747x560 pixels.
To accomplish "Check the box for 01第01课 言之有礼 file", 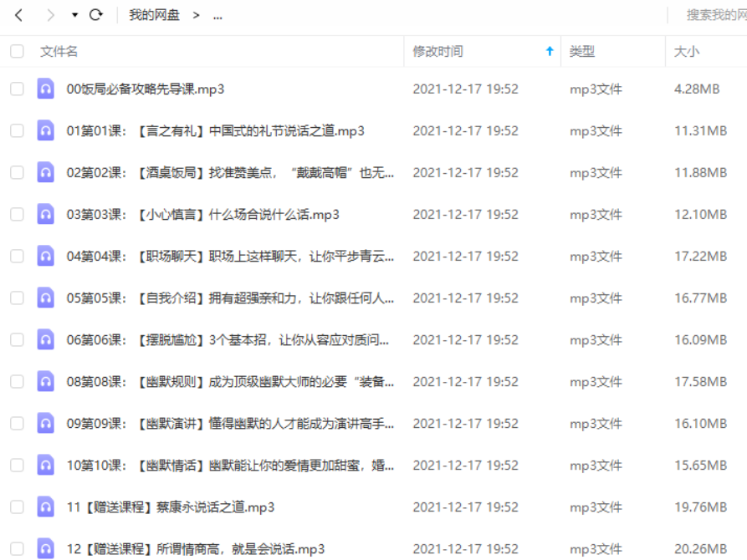I will point(17,130).
